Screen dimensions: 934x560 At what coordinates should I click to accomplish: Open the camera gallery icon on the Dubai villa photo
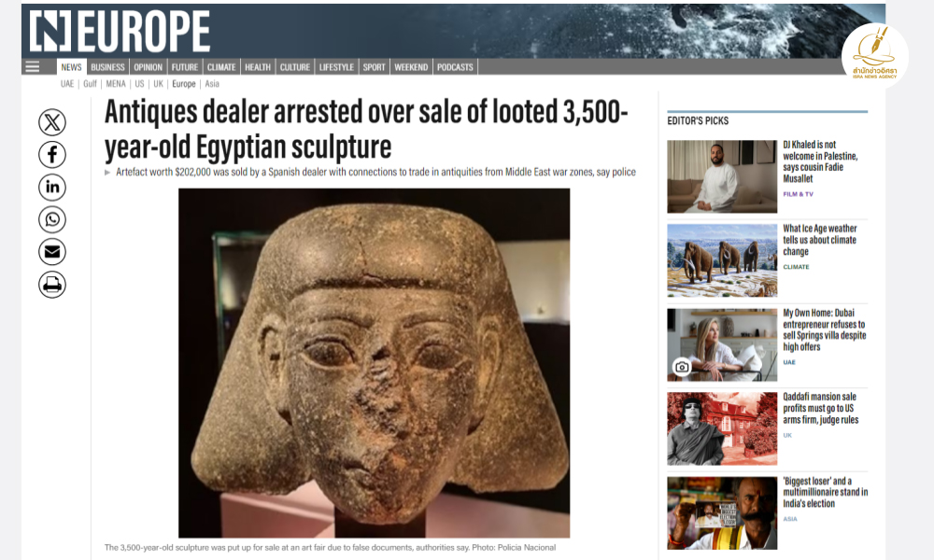tap(682, 367)
